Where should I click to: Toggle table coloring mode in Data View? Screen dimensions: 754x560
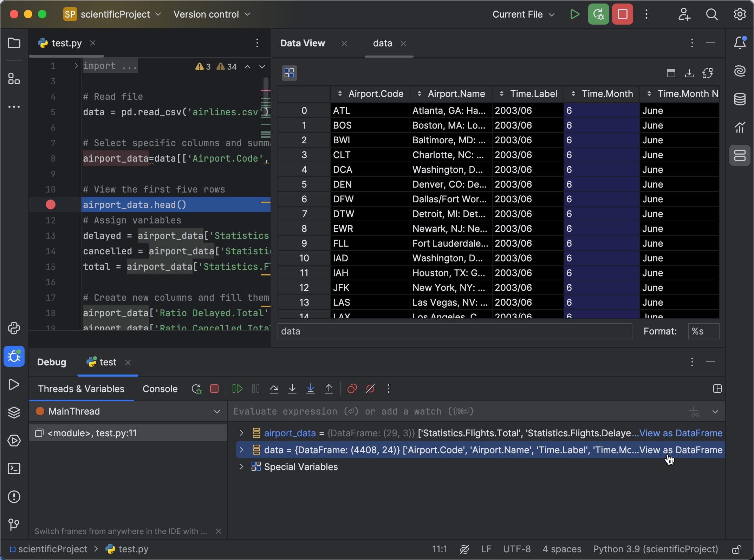[289, 73]
